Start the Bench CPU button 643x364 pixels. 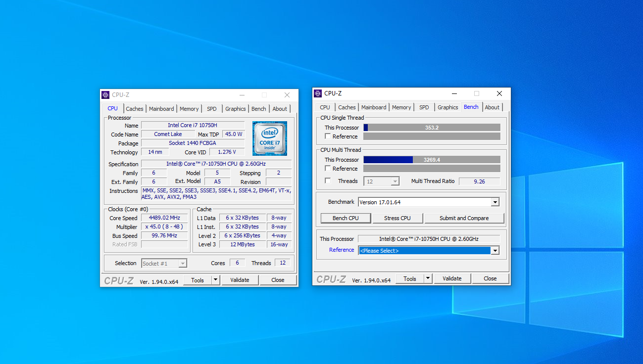[346, 218]
